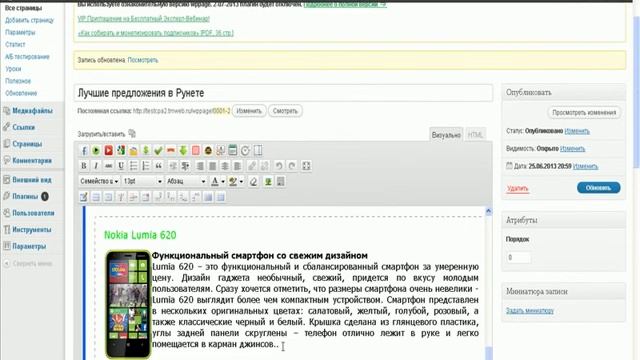Select the Nokia Lumia phone image in the editor
The height and width of the screenshot is (360, 640).
[x=128, y=304]
